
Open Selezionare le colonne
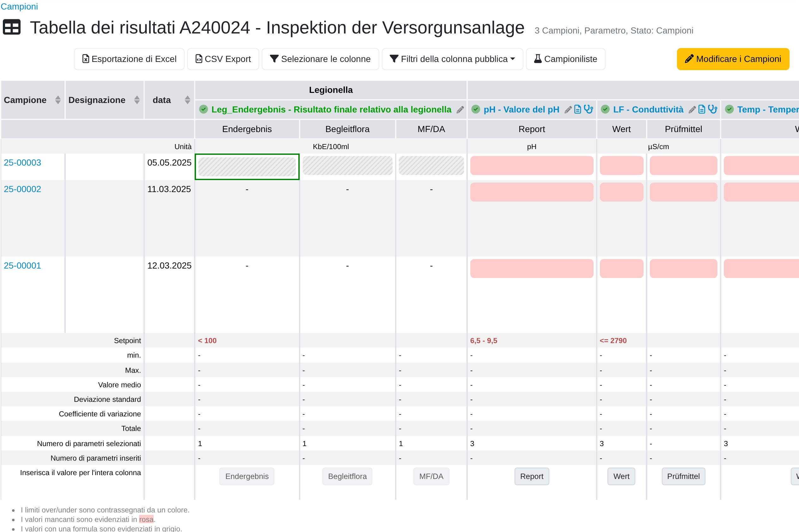[x=320, y=59]
